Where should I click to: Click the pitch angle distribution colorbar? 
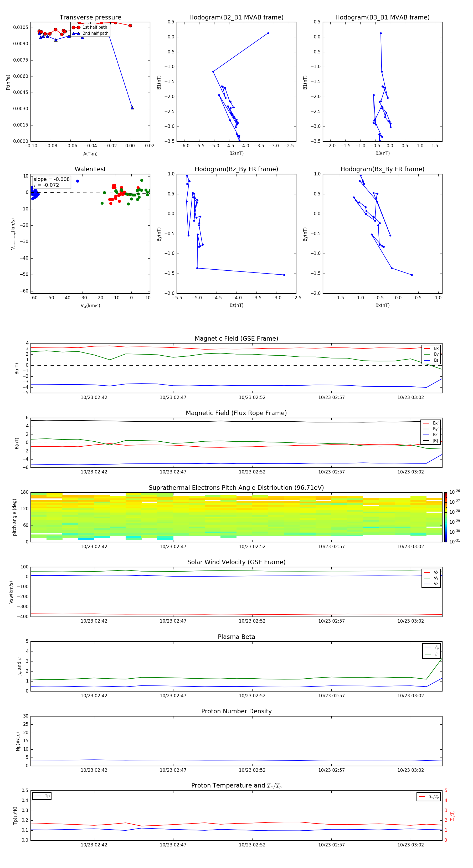445,517
